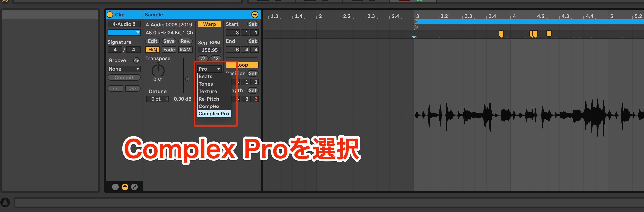Viewport: 644px width, 212px height.
Task: Click the Rev. reverse button
Action: click(185, 41)
